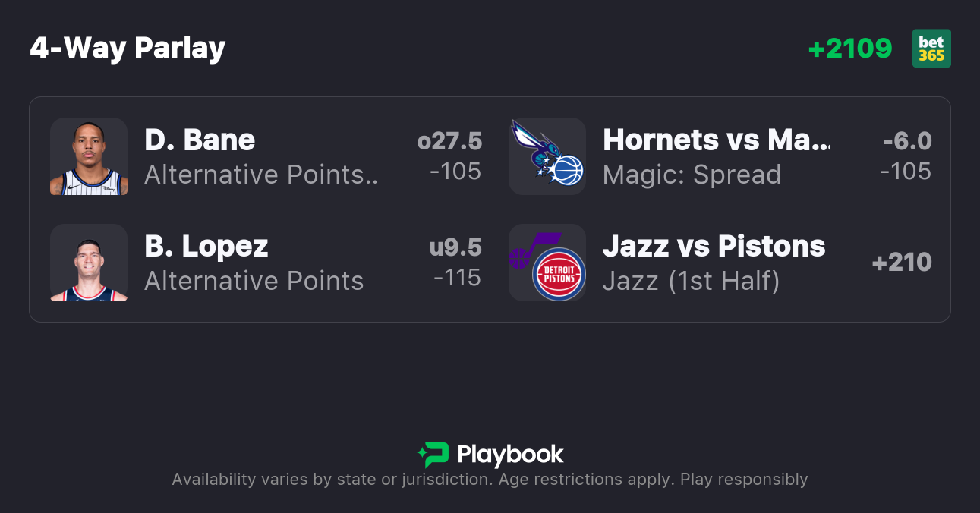This screenshot has height=513, width=980.
Task: Click the bet365 sportsbook logo
Action: (x=931, y=49)
